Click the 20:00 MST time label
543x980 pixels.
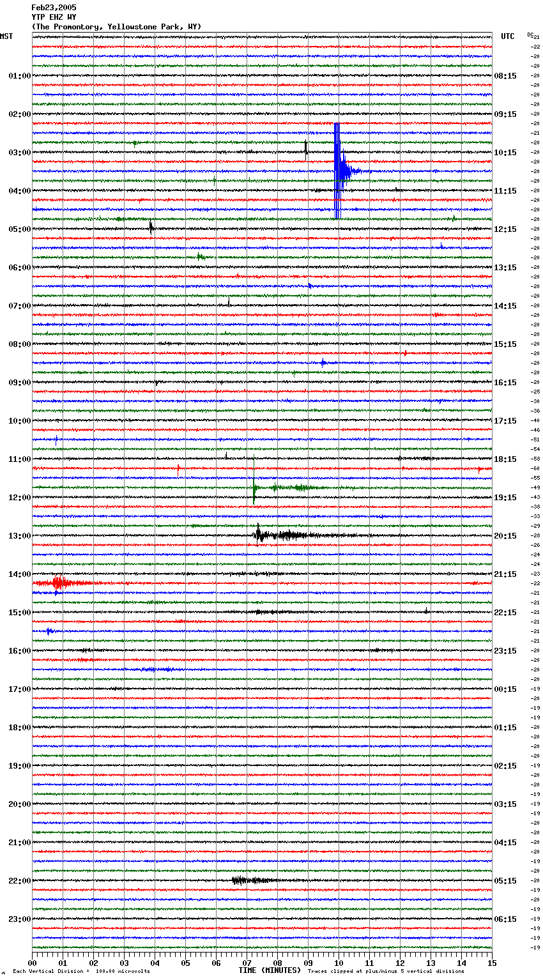pyautogui.click(x=20, y=804)
